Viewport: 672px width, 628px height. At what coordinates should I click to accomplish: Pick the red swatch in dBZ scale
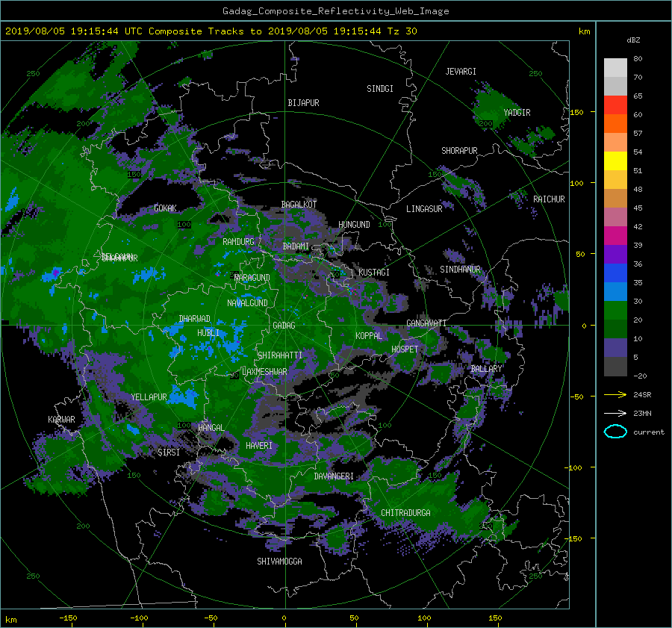tap(615, 105)
